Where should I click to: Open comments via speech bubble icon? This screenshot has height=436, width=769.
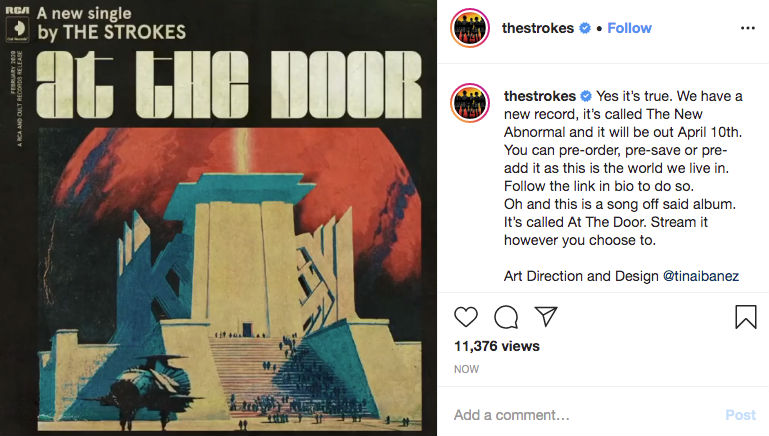[x=506, y=317]
